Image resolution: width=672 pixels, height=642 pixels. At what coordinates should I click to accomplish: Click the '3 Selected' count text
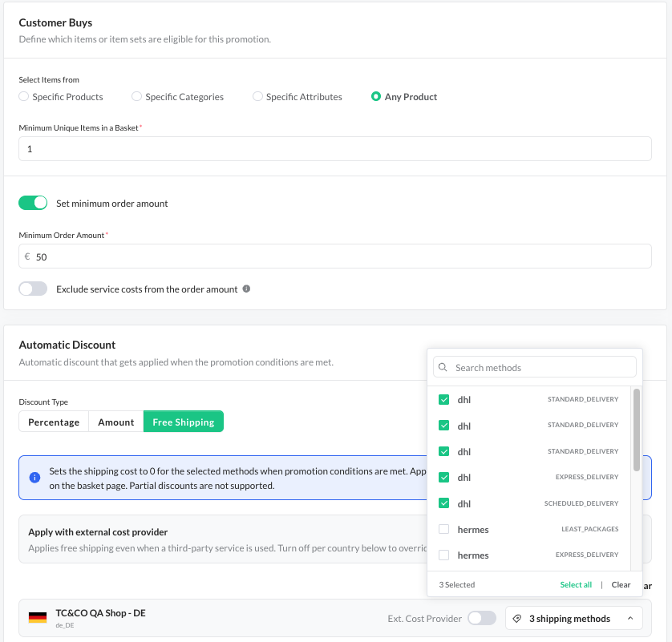click(457, 584)
